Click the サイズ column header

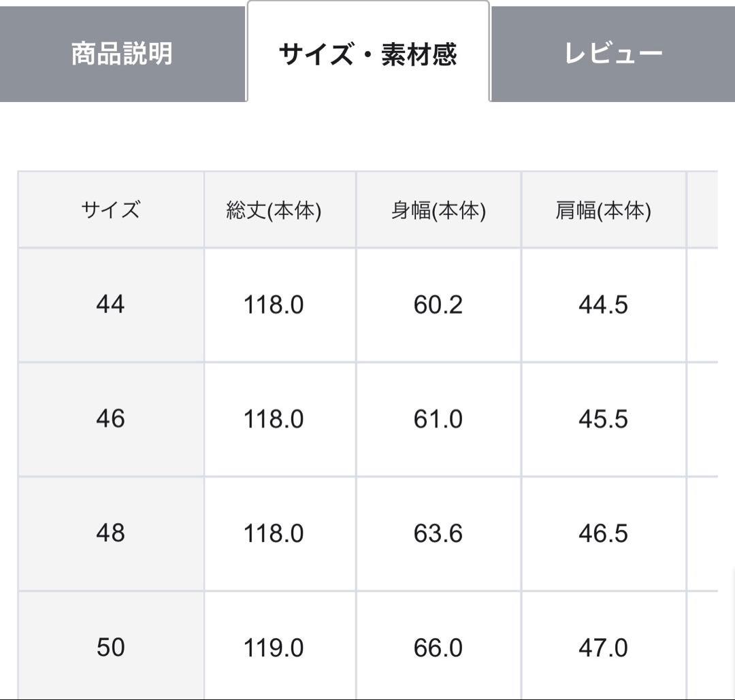coord(111,209)
